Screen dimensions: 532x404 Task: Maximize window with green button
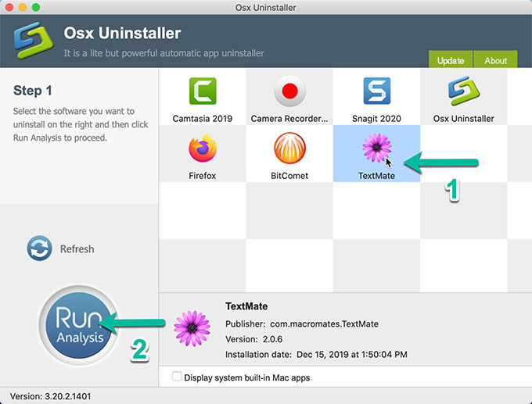(36, 7)
